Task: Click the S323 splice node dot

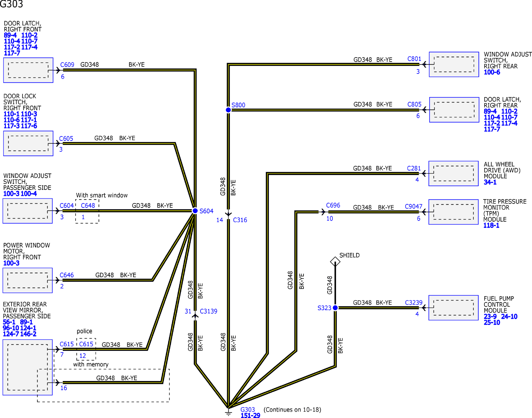Action: point(335,308)
